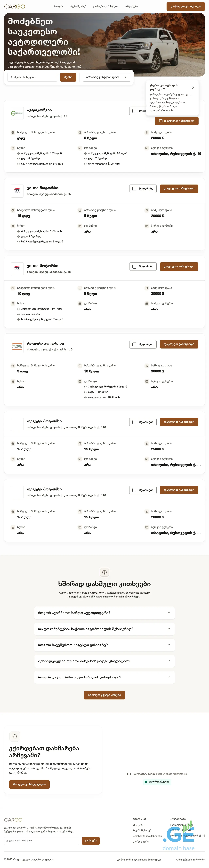Click the question mark icon above the FAQ heading
Screen dimensions: 209x868
click(104, 572)
